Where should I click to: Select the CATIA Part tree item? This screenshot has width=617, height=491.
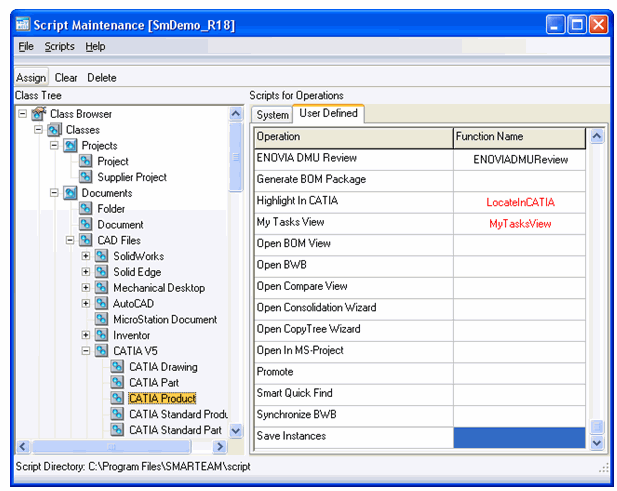point(154,383)
